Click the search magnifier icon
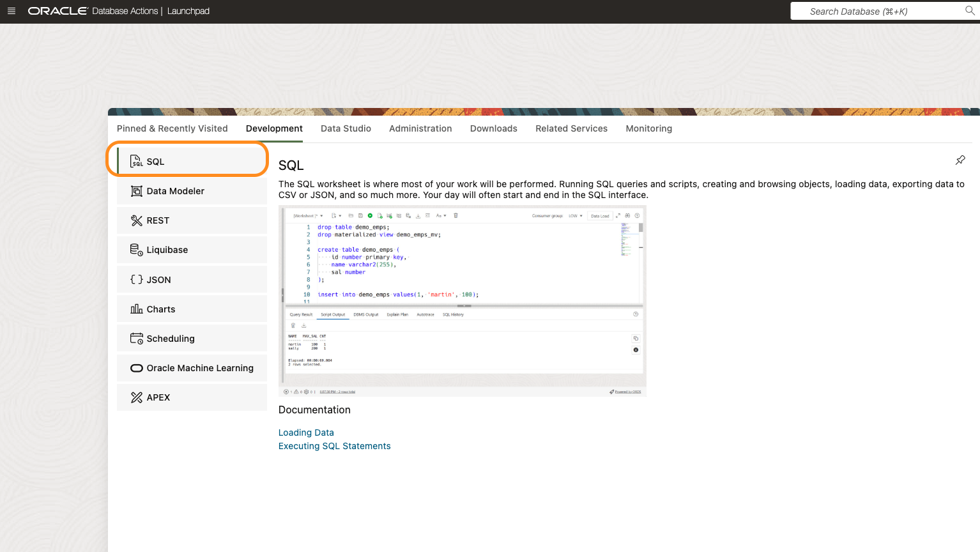Image resolution: width=980 pixels, height=552 pixels. (970, 11)
